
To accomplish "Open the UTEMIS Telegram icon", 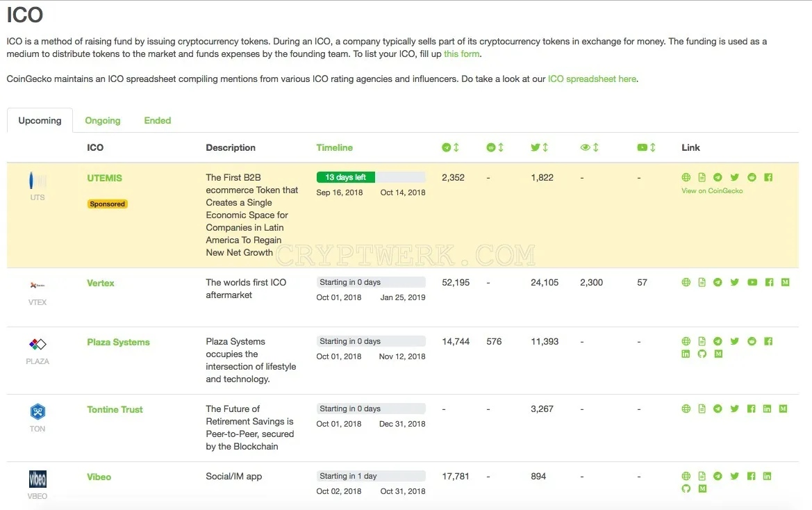I will tap(718, 178).
